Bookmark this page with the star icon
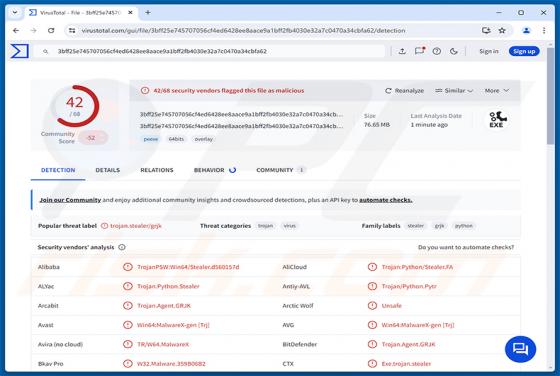This screenshot has height=376, width=560. tap(502, 31)
